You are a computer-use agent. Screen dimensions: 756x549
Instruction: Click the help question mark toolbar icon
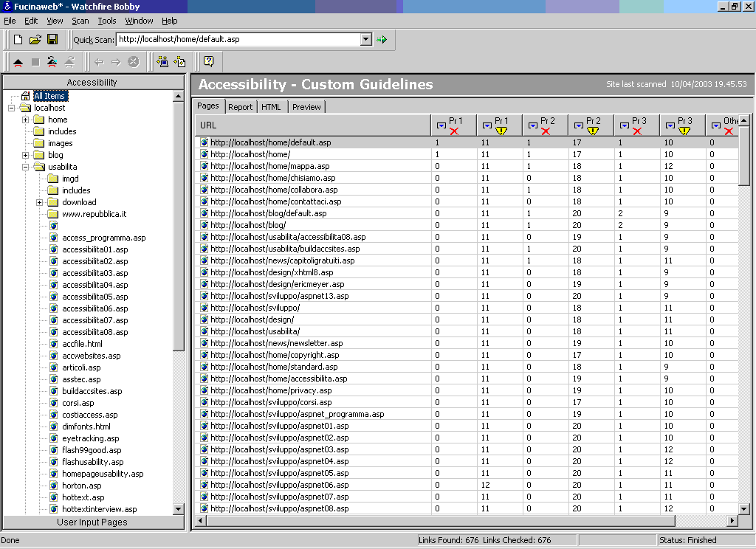point(208,62)
